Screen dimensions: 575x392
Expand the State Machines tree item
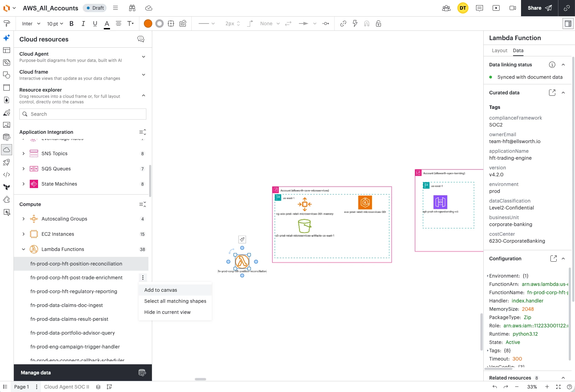point(24,184)
